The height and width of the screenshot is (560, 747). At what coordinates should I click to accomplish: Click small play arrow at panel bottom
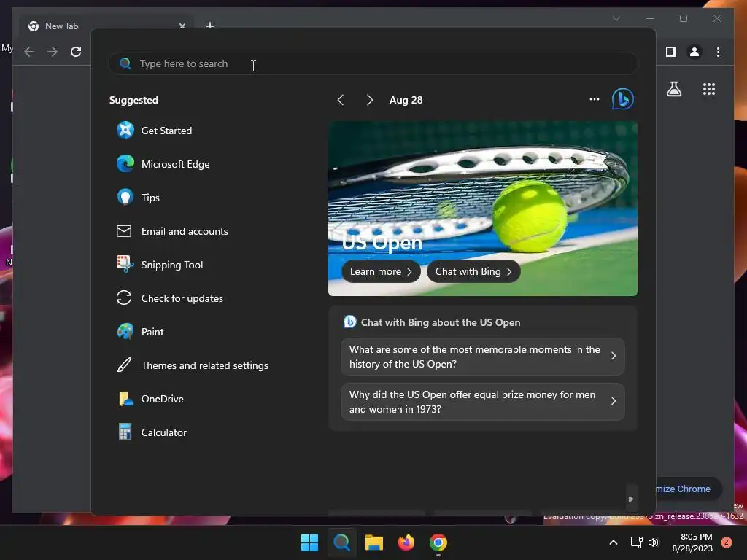click(631, 499)
